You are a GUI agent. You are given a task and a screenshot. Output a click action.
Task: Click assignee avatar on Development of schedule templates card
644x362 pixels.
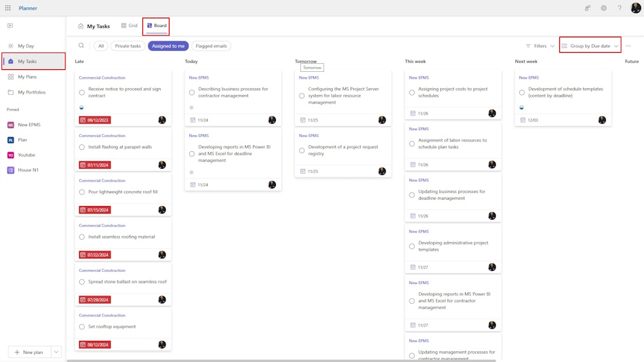point(602,120)
